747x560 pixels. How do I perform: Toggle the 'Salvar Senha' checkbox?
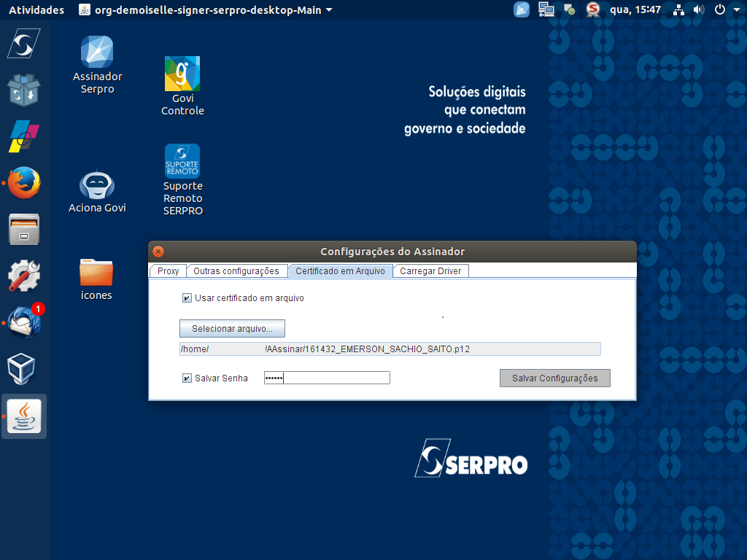(x=187, y=378)
